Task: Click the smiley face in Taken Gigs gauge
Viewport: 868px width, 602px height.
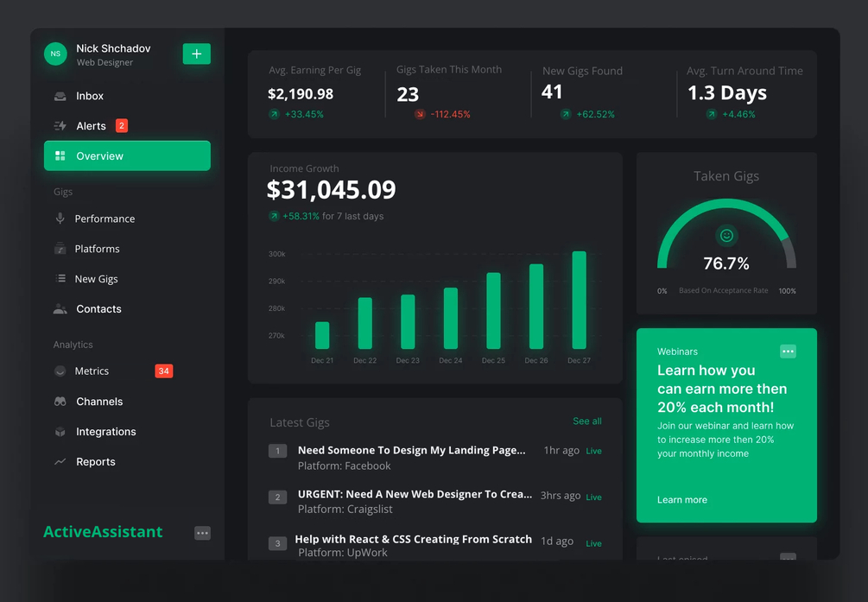Action: [x=726, y=236]
